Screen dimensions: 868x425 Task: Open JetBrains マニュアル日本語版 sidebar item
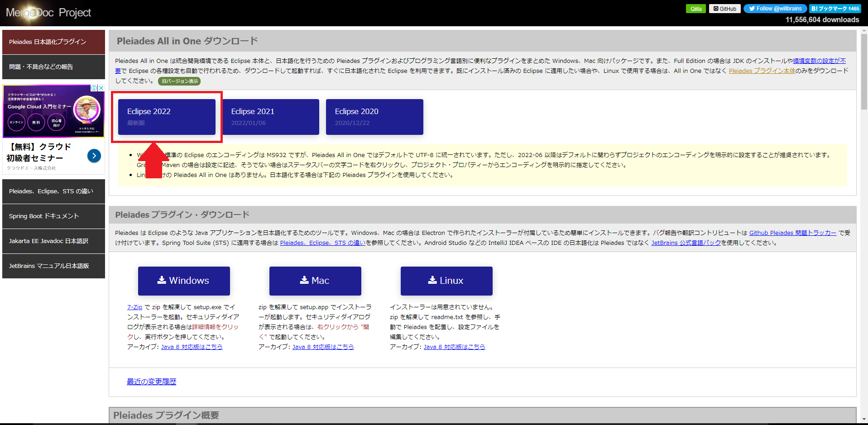pos(53,266)
